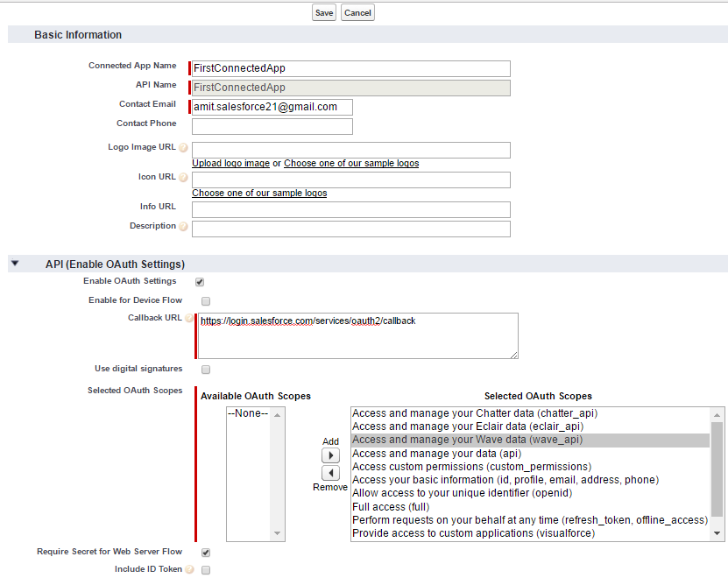Image resolution: width=728 pixels, height=578 pixels.
Task: Show help icon for Callback URL
Action: point(189,318)
